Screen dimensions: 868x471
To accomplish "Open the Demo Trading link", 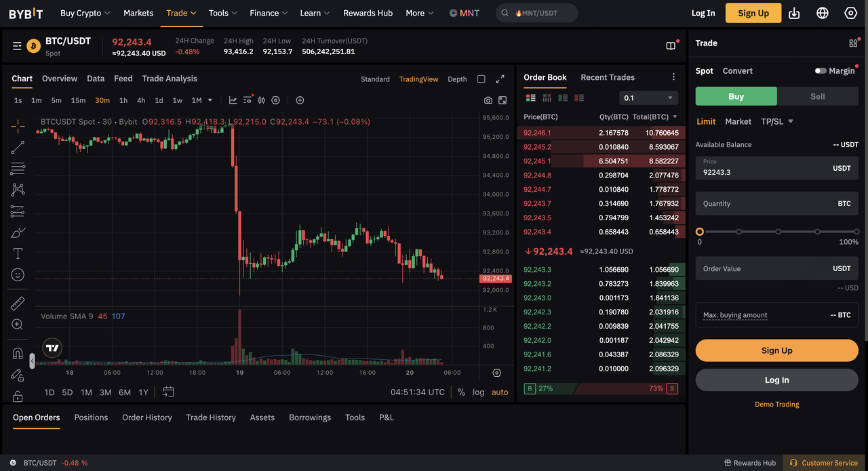I will [x=776, y=404].
